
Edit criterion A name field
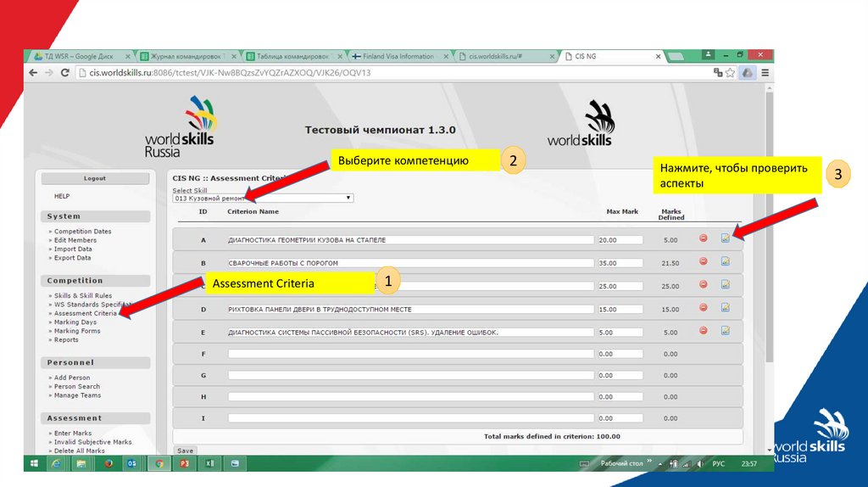pyautogui.click(x=410, y=240)
